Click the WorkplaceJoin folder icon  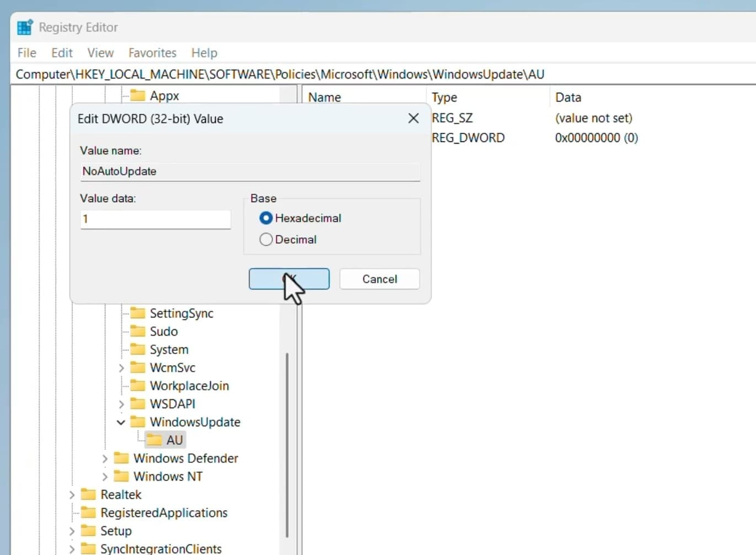point(137,386)
